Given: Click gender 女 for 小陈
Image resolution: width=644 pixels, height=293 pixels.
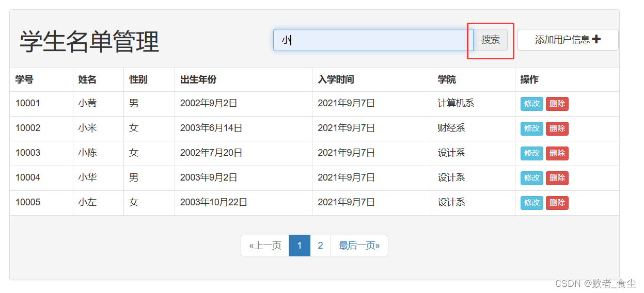Looking at the screenshot, I should [134, 153].
